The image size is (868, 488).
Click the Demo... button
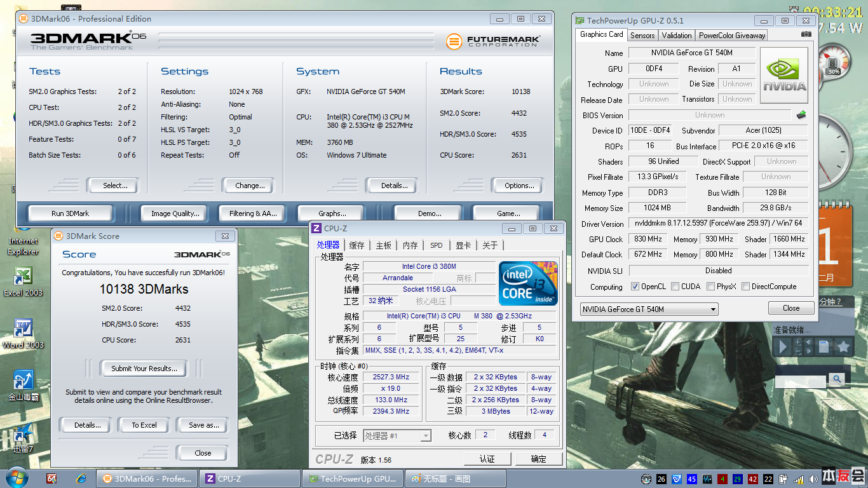tap(430, 213)
